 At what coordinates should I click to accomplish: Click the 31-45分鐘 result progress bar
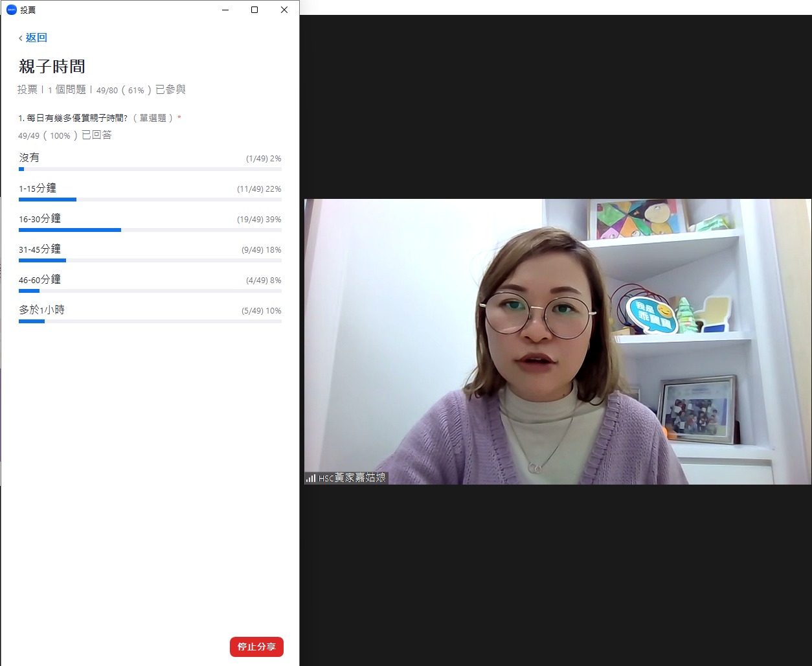[x=150, y=260]
